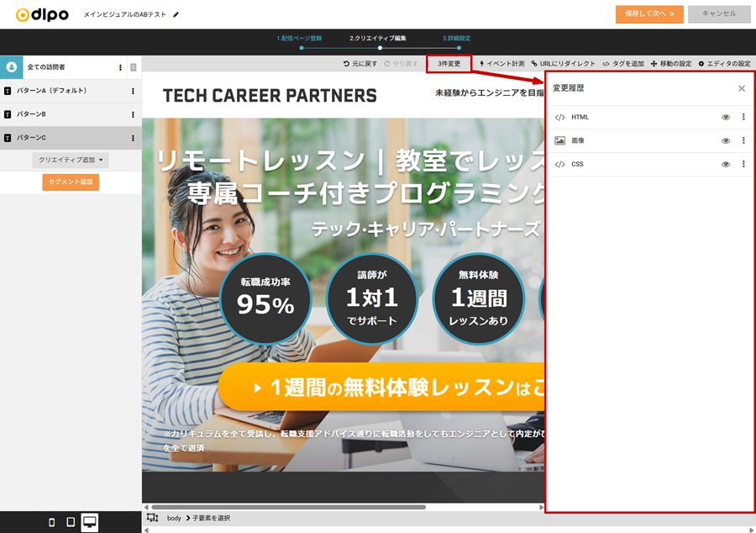Select パターンA（デフォルト）
Screen dimensions: 756x533
tap(71, 91)
